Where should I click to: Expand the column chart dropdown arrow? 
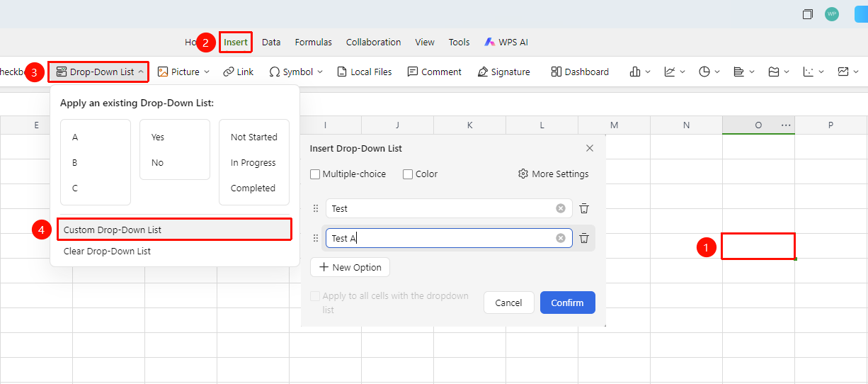pyautogui.click(x=648, y=72)
